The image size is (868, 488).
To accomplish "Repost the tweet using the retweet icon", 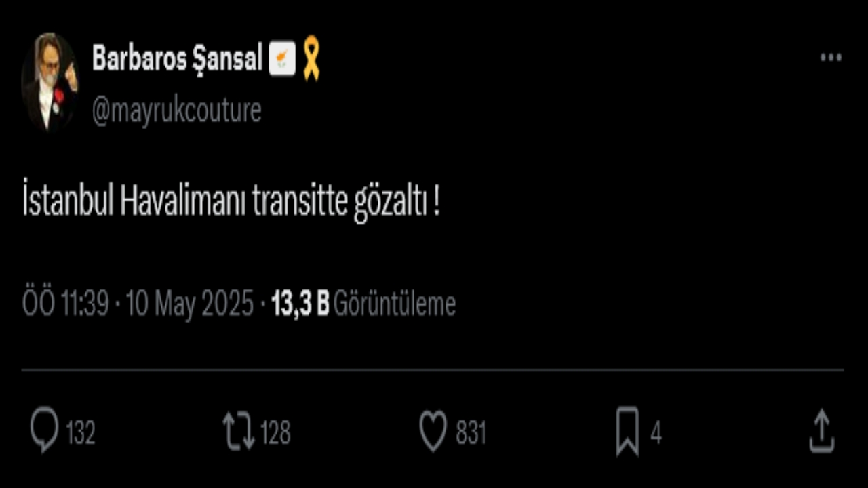I will pos(239,432).
